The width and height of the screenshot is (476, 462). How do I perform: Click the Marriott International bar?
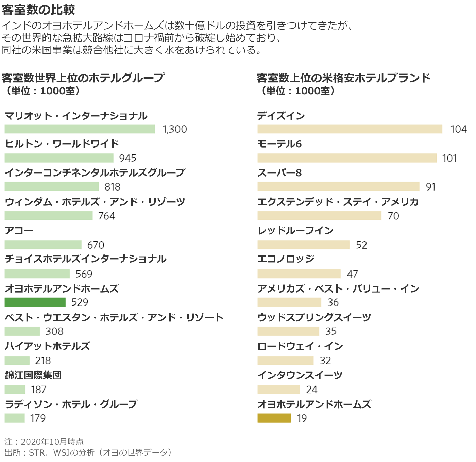[x=80, y=129]
